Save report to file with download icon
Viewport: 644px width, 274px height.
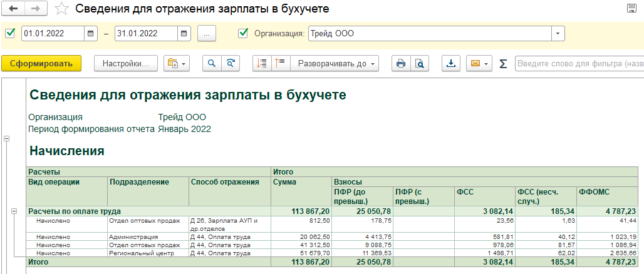tap(452, 64)
